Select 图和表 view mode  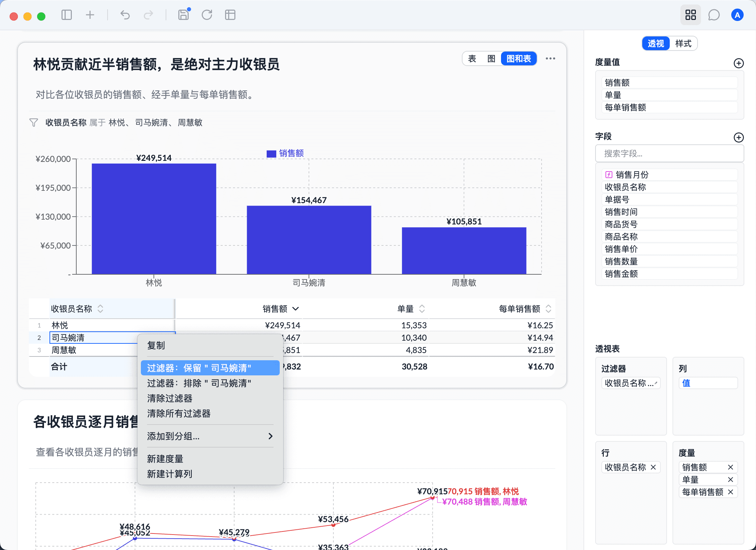click(x=519, y=58)
